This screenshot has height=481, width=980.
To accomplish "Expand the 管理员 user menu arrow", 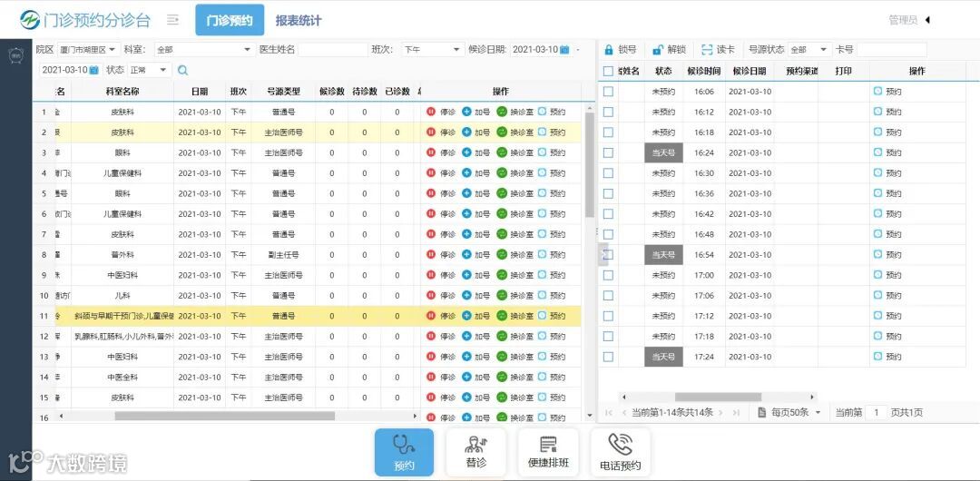I will 927,20.
